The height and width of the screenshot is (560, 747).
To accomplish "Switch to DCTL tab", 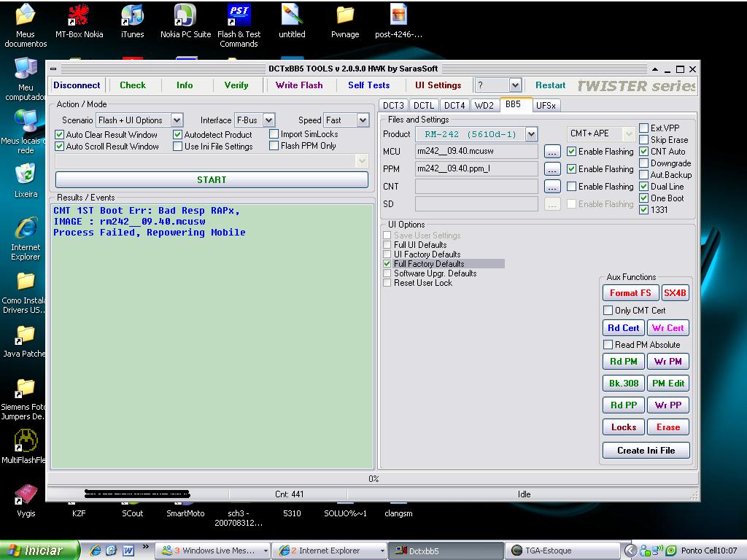I will 424,105.
